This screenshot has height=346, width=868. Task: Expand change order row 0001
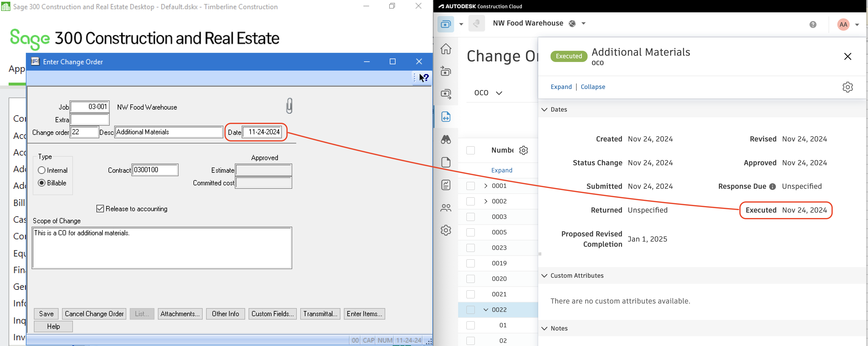click(485, 185)
